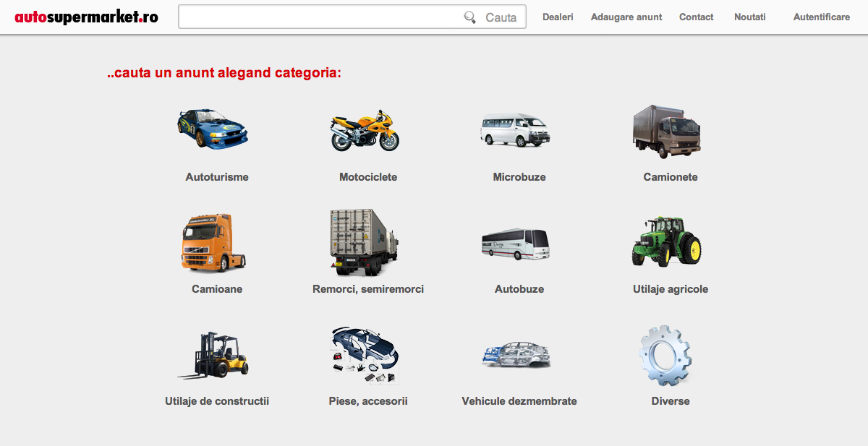
Task: Open Adaugare anunt in the top navigation
Action: (x=626, y=17)
